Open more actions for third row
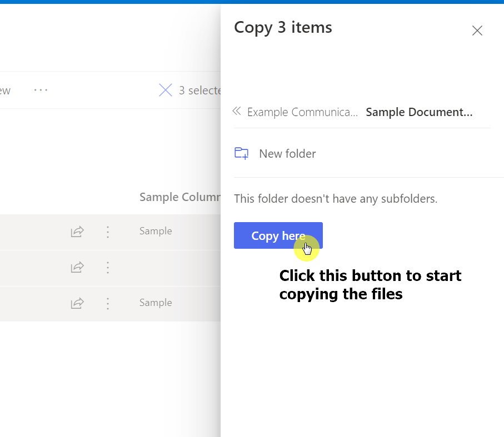This screenshot has height=437, width=504. tap(108, 303)
